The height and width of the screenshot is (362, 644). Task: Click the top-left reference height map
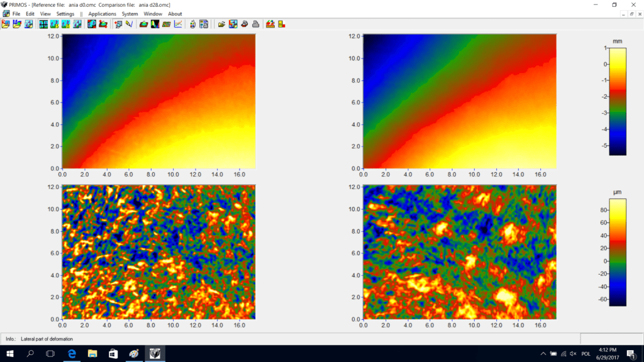click(x=158, y=101)
